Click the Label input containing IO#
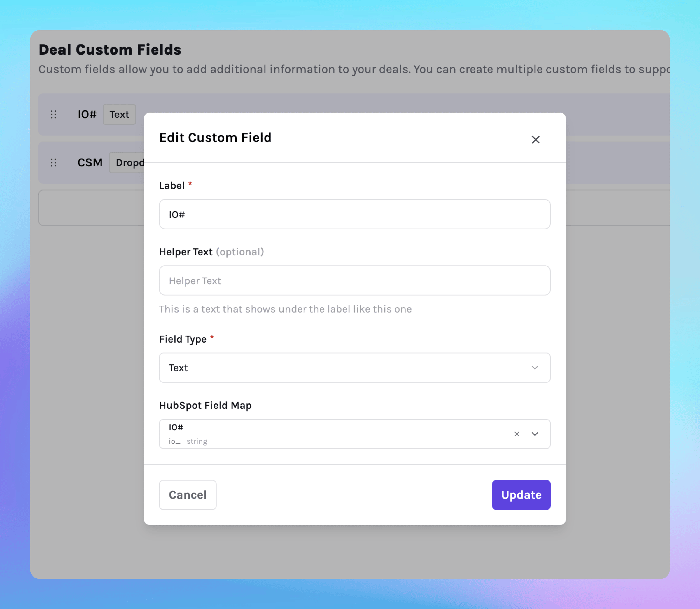700x609 pixels. [354, 215]
